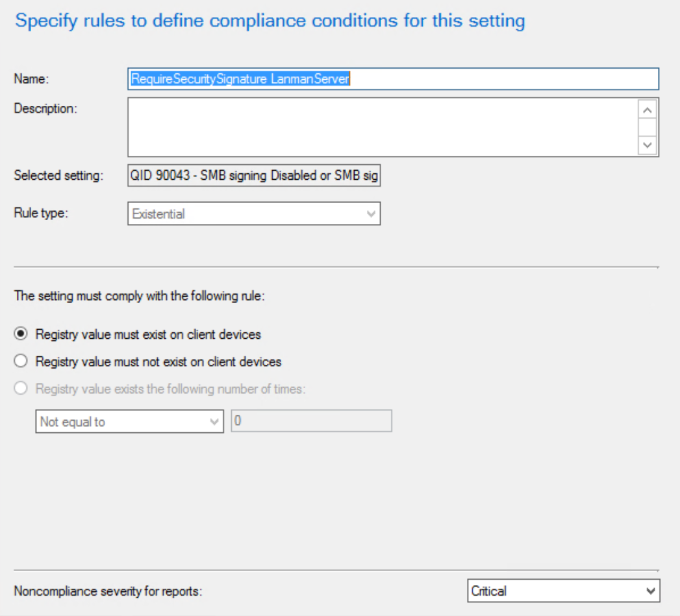This screenshot has width=680, height=616.
Task: Click the highlighted "RequireSecuritySignature LanmanServer" text
Action: click(x=240, y=79)
